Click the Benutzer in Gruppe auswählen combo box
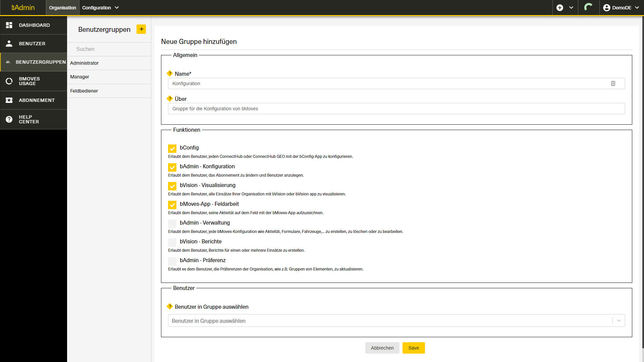644x362 pixels. coord(396,320)
